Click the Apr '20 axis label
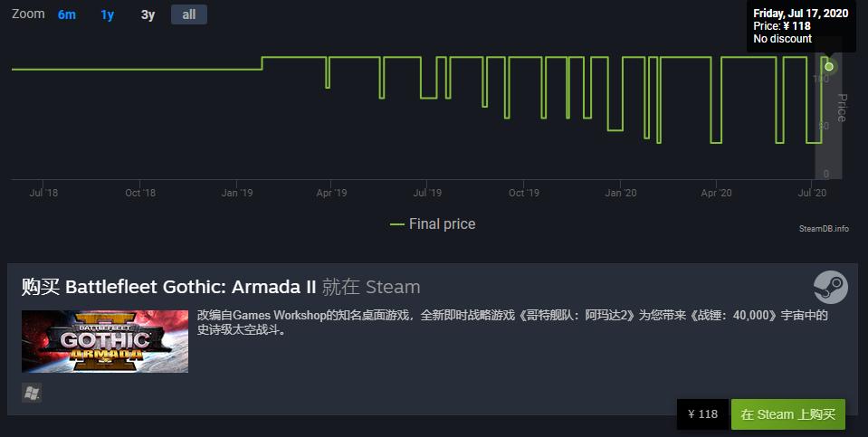This screenshot has width=868, height=437. 715,193
